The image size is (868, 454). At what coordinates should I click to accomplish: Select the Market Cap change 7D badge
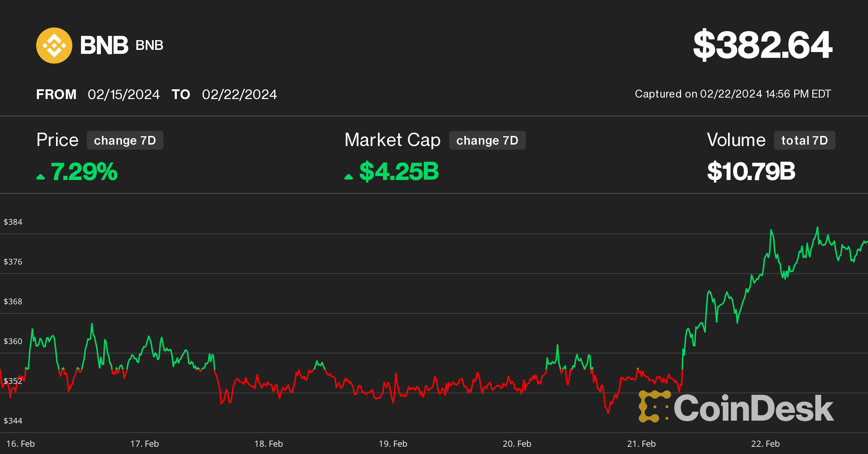point(487,140)
